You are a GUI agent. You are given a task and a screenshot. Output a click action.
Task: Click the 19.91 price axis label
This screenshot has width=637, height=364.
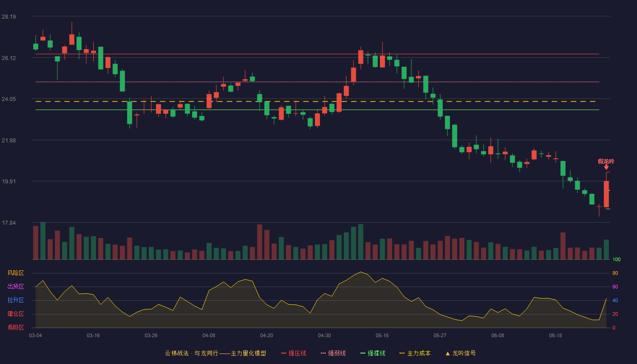click(x=9, y=182)
